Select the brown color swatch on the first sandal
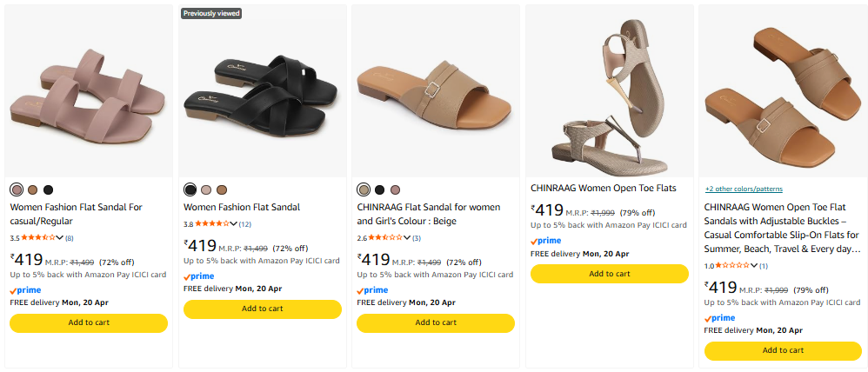This screenshot has width=868, height=372. pos(32,189)
